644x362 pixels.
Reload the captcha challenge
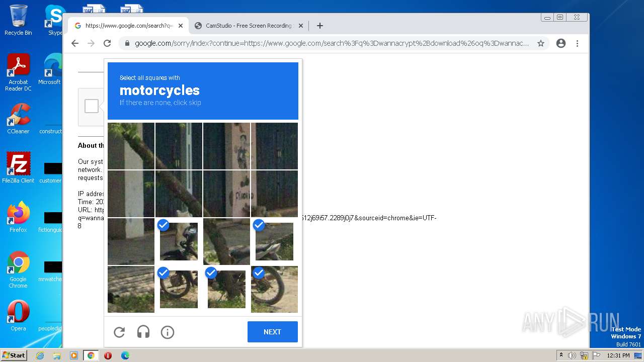click(119, 332)
